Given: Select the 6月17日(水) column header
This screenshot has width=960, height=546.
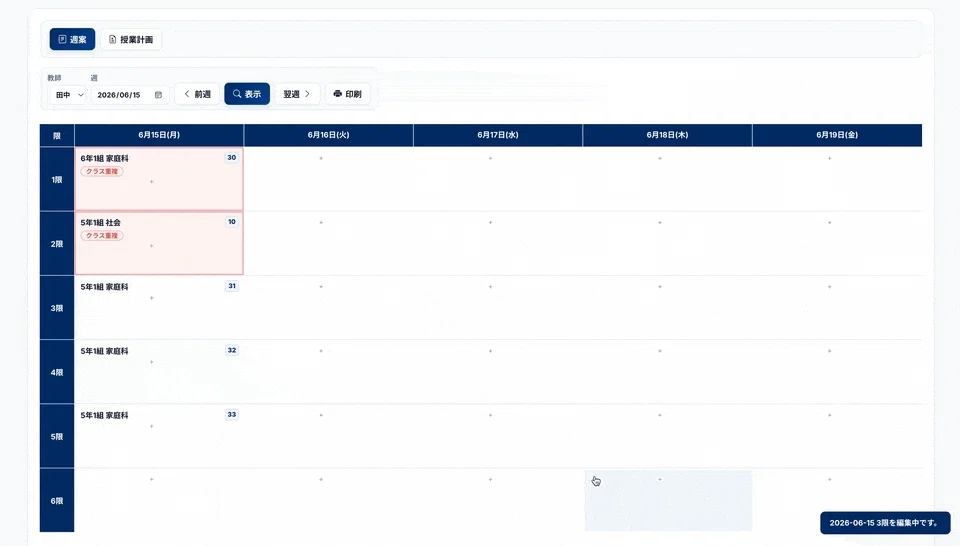Looking at the screenshot, I should pyautogui.click(x=498, y=135).
